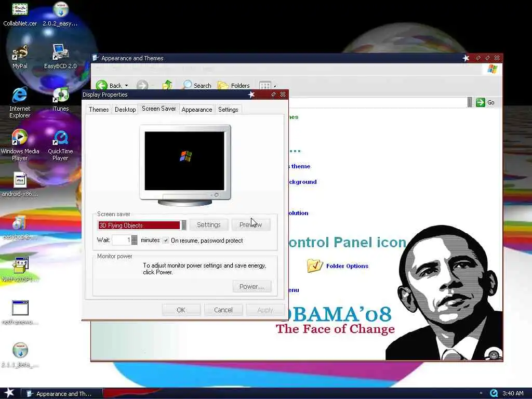
Task: Click the green Go button
Action: pyautogui.click(x=485, y=102)
